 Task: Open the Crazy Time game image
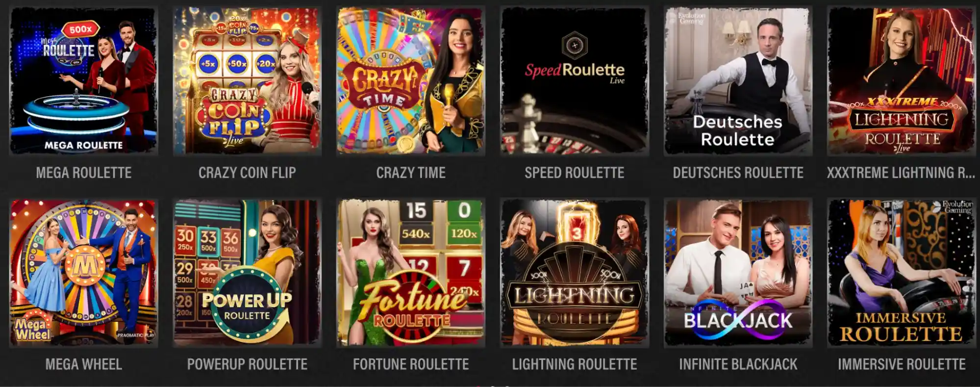click(x=411, y=81)
